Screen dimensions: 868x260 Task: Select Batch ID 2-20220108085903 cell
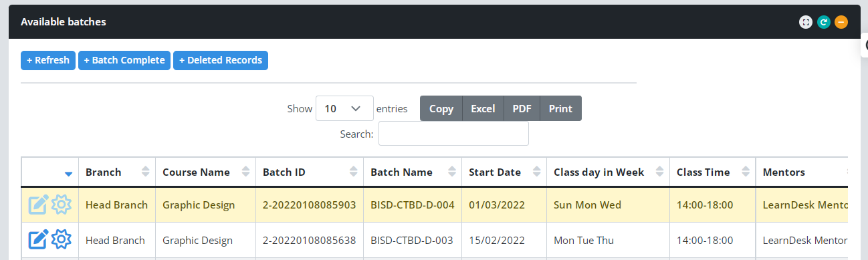tap(310, 205)
